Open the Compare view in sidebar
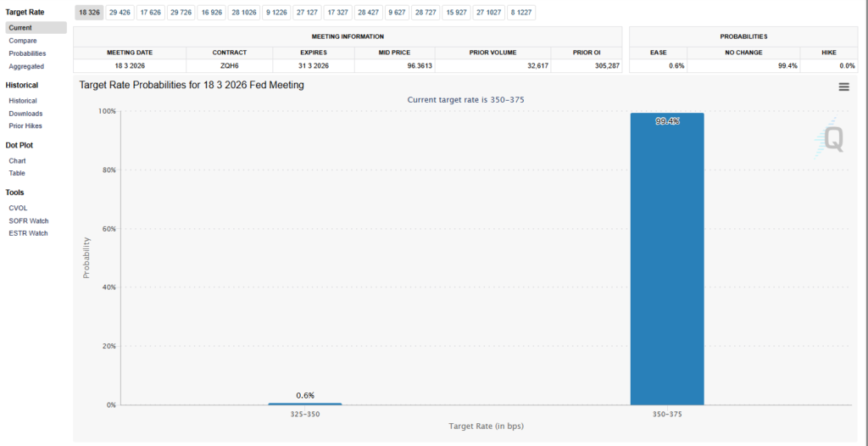The width and height of the screenshot is (868, 446). (x=23, y=41)
